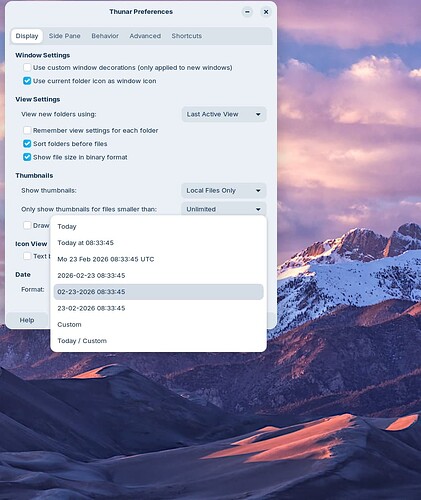Click the Help button
Image resolution: width=421 pixels, height=500 pixels.
[27, 320]
